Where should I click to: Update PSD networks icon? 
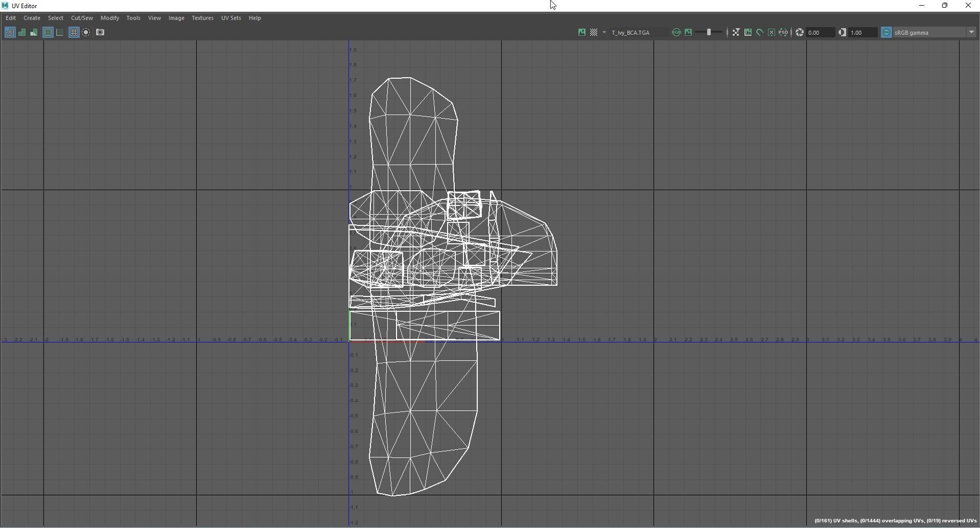tap(783, 32)
